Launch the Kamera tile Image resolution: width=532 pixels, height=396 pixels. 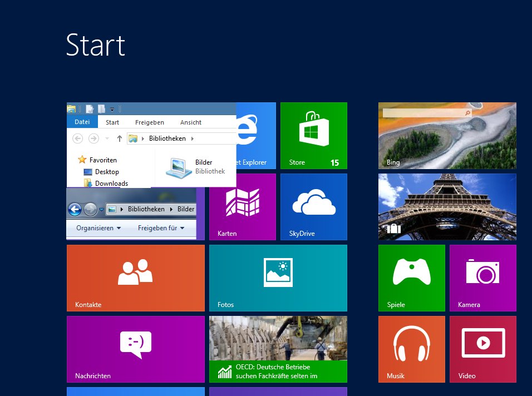tap(483, 278)
